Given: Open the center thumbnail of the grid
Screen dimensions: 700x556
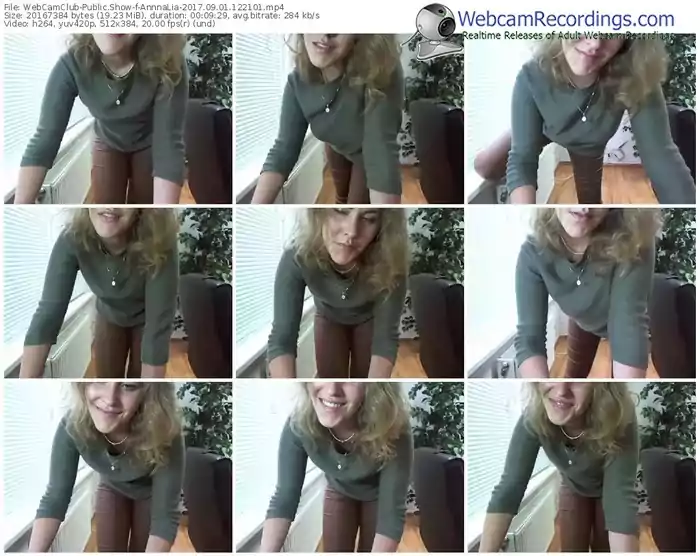Looking at the screenshot, I should click(350, 293).
